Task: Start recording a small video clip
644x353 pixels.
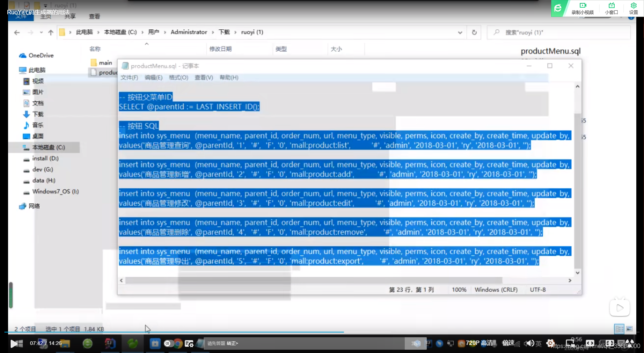Action: click(583, 8)
